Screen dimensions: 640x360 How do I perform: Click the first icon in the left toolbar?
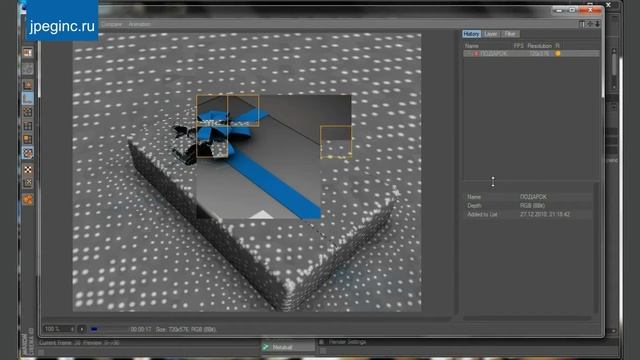pyautogui.click(x=28, y=53)
